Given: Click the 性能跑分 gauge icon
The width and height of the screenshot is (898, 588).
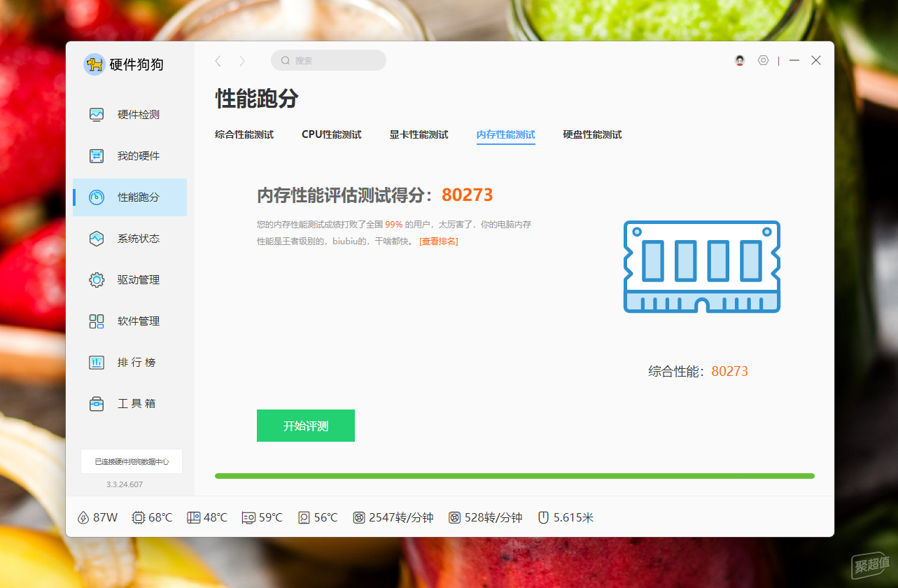Looking at the screenshot, I should click(97, 197).
